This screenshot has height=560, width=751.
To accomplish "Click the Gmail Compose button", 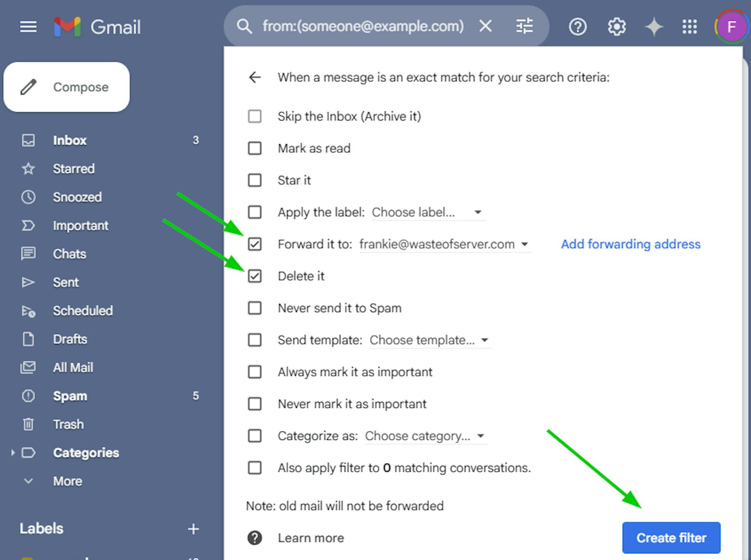I will (67, 87).
